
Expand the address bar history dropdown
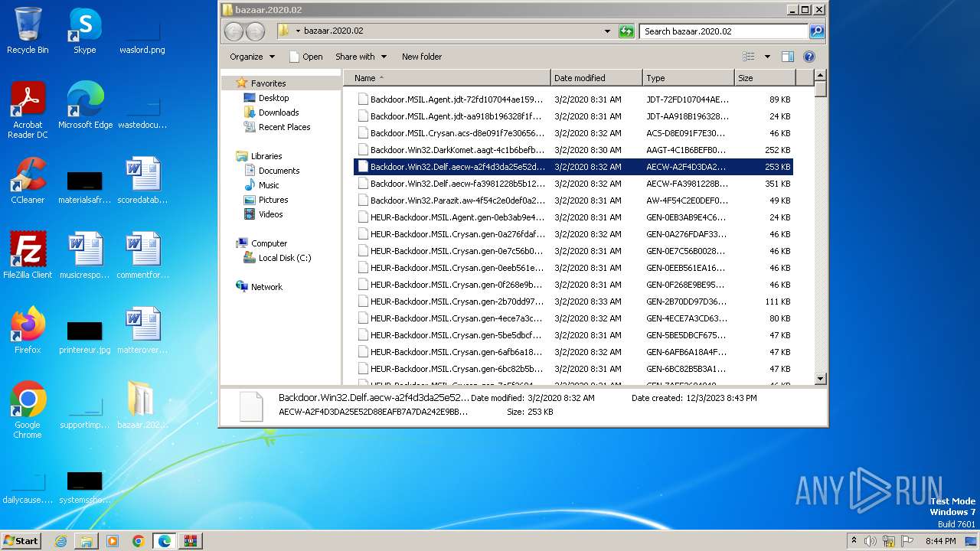point(607,31)
